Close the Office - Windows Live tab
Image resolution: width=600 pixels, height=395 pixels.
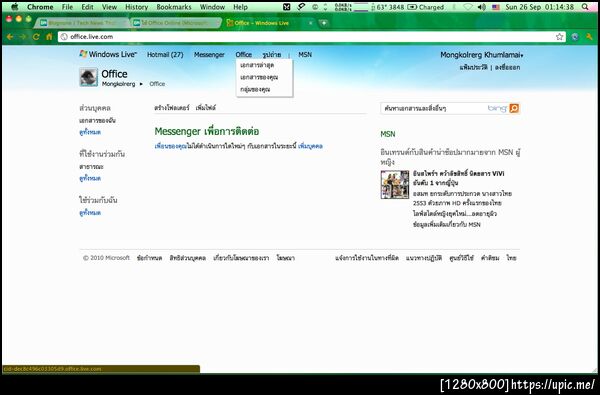coord(311,23)
